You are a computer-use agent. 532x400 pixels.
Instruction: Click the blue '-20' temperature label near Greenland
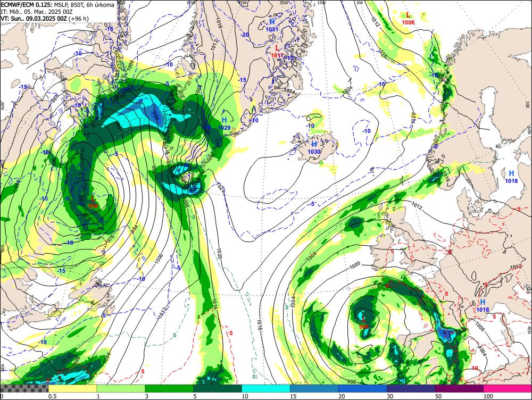click(x=245, y=35)
